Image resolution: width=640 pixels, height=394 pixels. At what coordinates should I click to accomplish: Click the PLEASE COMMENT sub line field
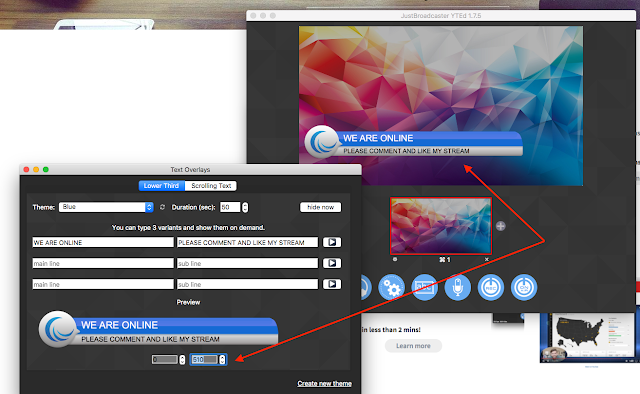247,242
